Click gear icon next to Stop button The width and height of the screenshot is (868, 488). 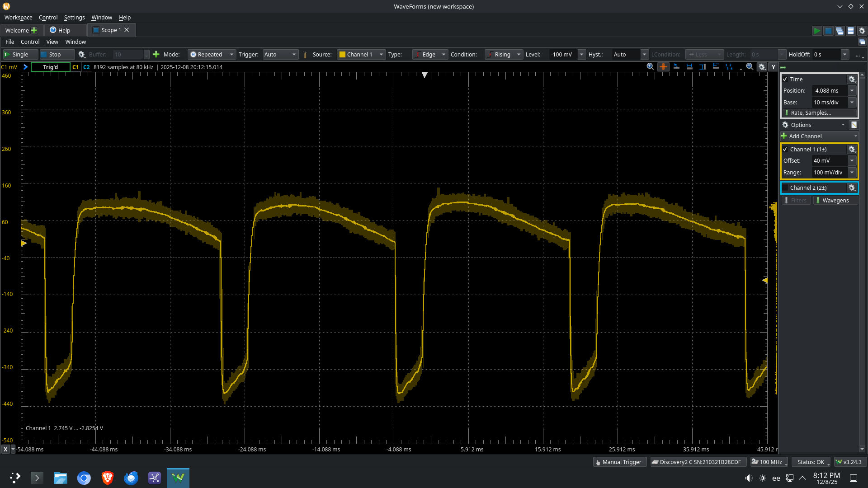click(82, 55)
